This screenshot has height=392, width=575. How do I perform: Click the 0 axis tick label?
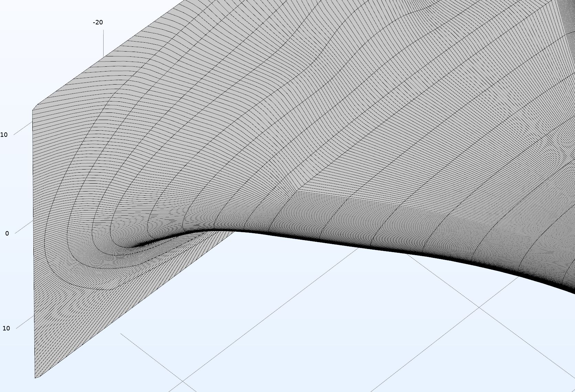(x=7, y=233)
